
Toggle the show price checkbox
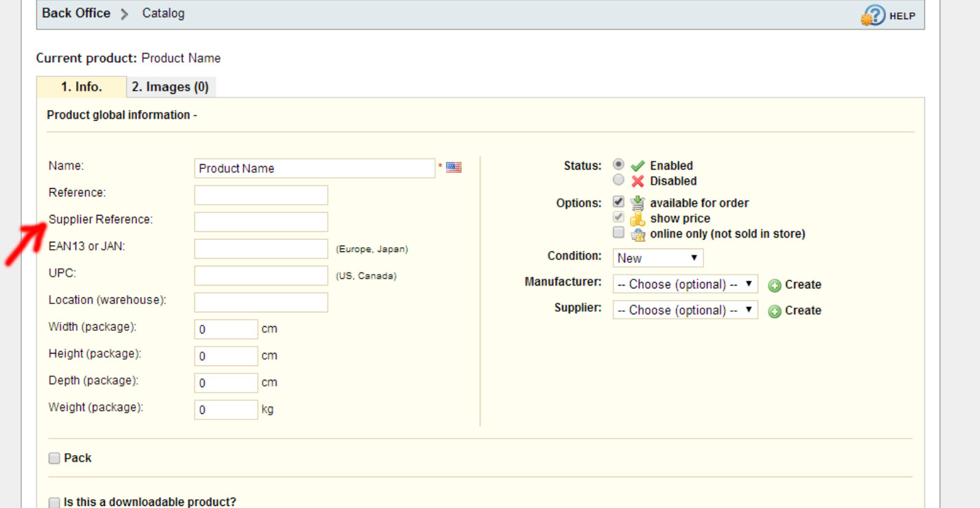(x=619, y=218)
